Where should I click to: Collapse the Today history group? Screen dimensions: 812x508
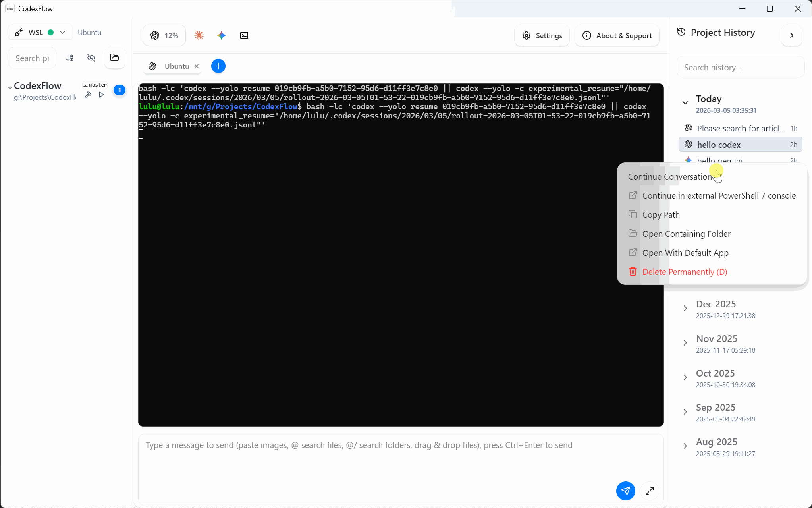685,103
